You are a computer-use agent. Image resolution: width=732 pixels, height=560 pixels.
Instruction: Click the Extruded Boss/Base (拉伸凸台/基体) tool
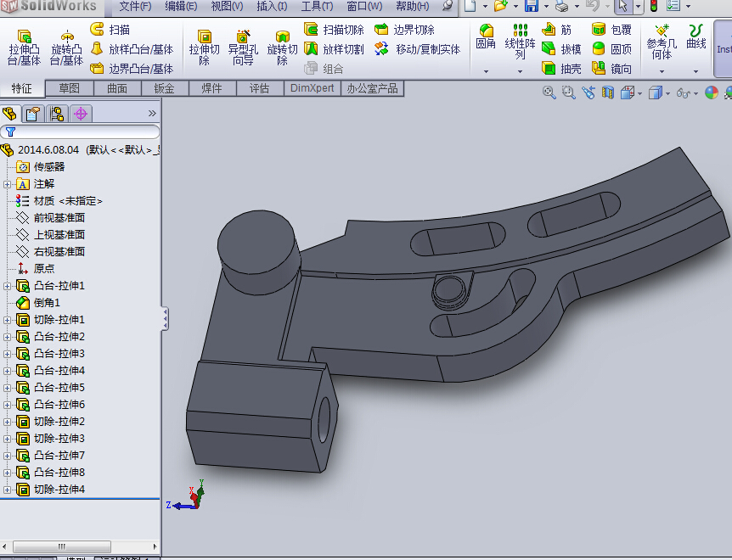point(24,47)
